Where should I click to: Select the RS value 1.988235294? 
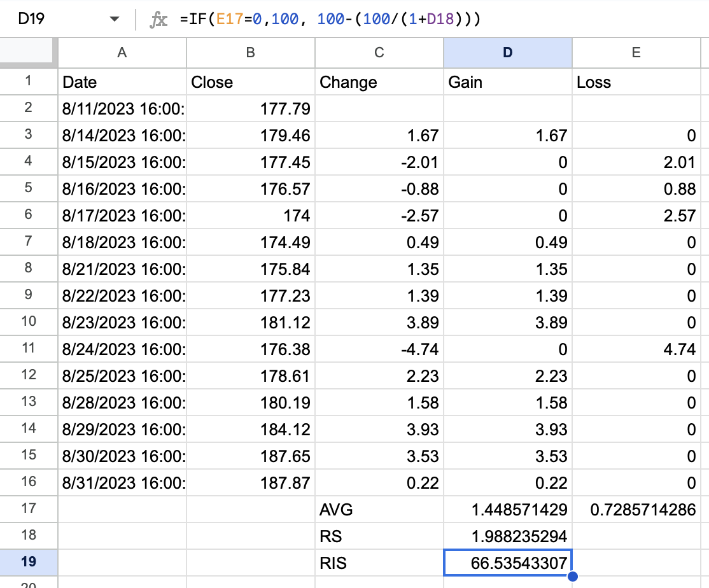508,536
